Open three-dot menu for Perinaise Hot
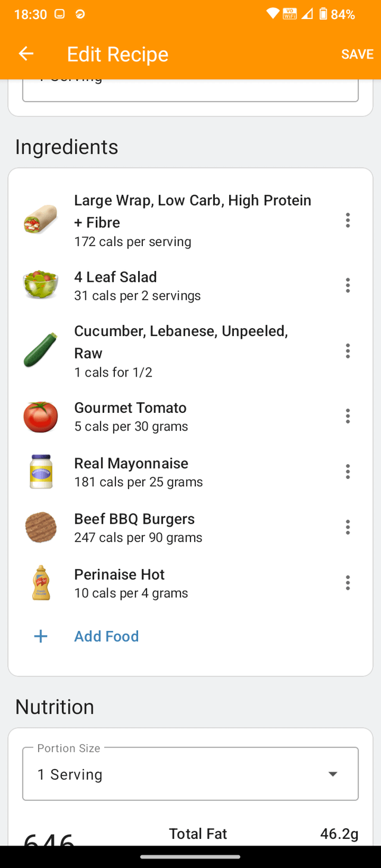 pyautogui.click(x=348, y=583)
